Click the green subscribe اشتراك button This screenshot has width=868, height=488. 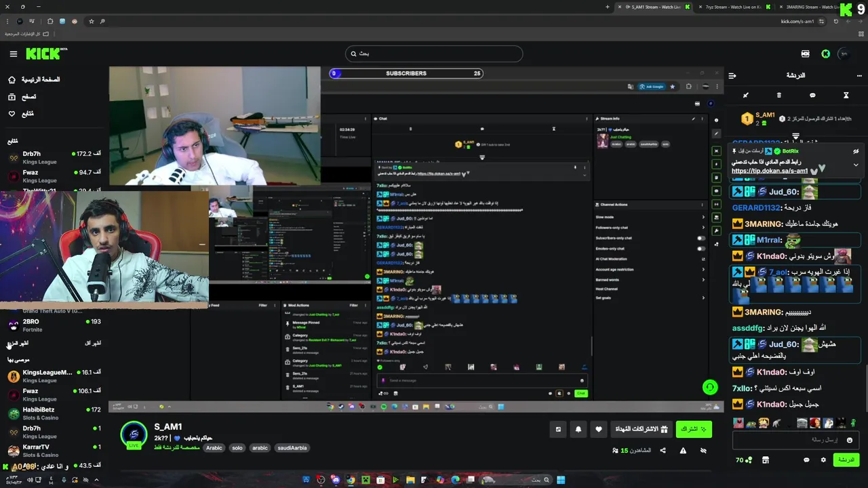[694, 429]
